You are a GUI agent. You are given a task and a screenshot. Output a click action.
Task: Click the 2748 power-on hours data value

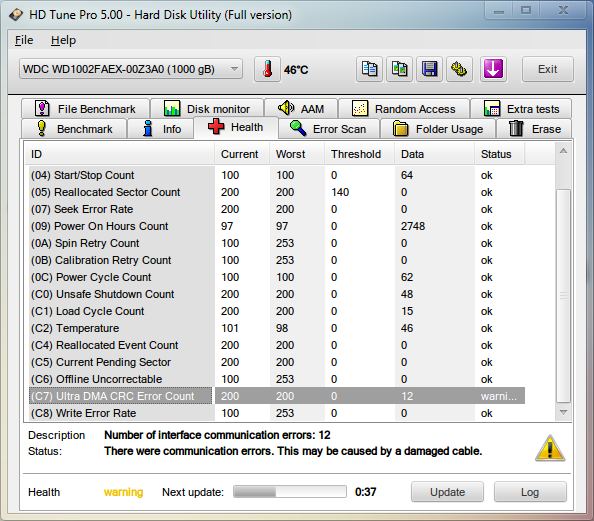[x=413, y=226]
